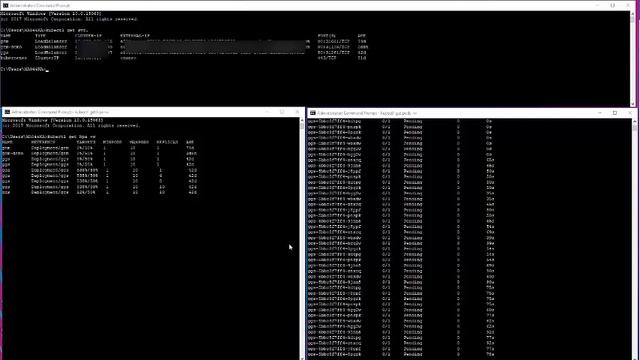
Task: Close the kubectl get pods window
Action: point(630,113)
